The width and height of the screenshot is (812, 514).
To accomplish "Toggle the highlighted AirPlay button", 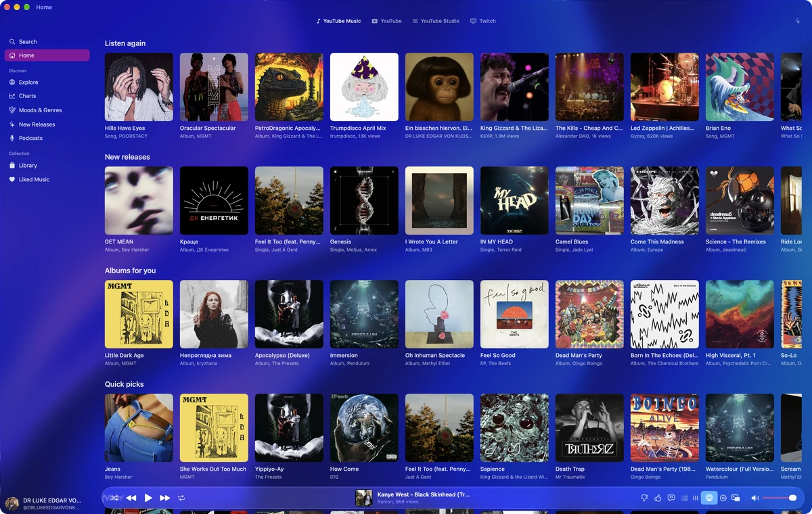I will coord(709,498).
